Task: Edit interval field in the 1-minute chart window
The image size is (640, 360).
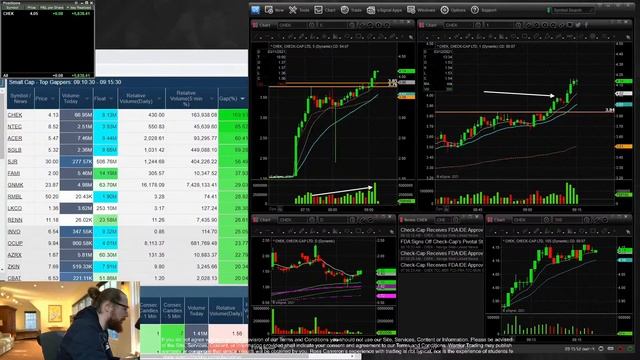Action: [499, 25]
